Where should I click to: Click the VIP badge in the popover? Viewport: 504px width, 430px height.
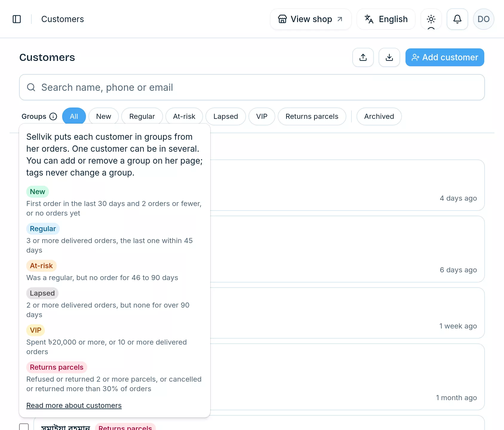click(x=36, y=330)
